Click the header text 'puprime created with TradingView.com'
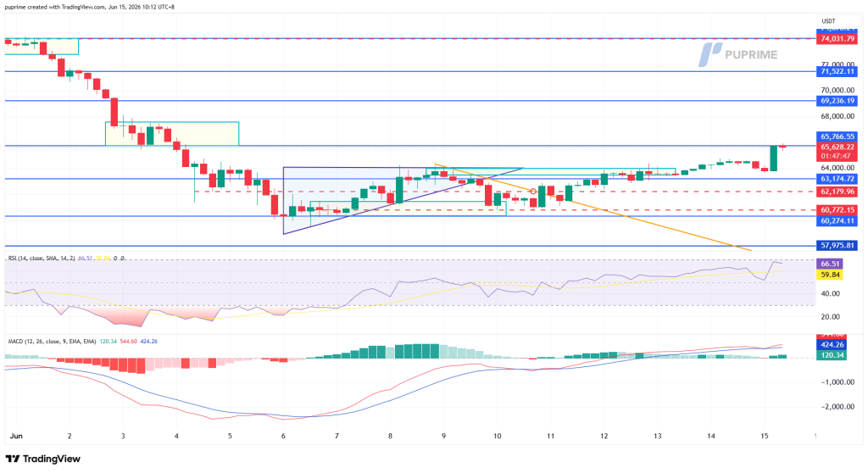The image size is (868, 473). click(x=55, y=7)
